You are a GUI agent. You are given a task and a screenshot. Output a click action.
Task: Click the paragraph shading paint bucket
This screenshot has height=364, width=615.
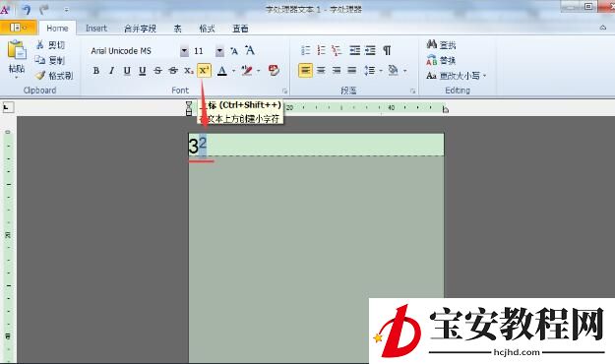click(393, 71)
